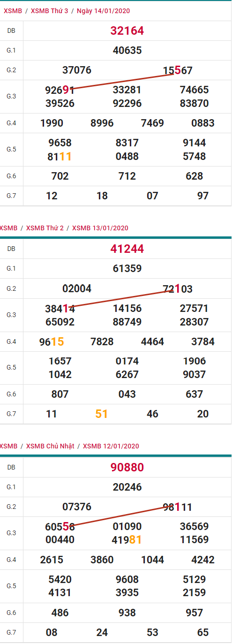
Task: Click the G.1 result 61359
Action: (x=127, y=268)
